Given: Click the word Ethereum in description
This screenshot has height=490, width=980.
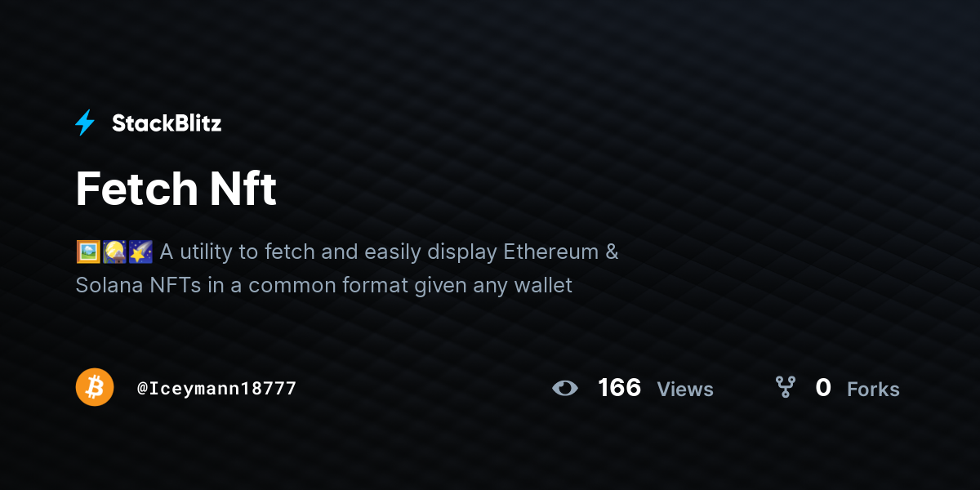Looking at the screenshot, I should (x=551, y=252).
